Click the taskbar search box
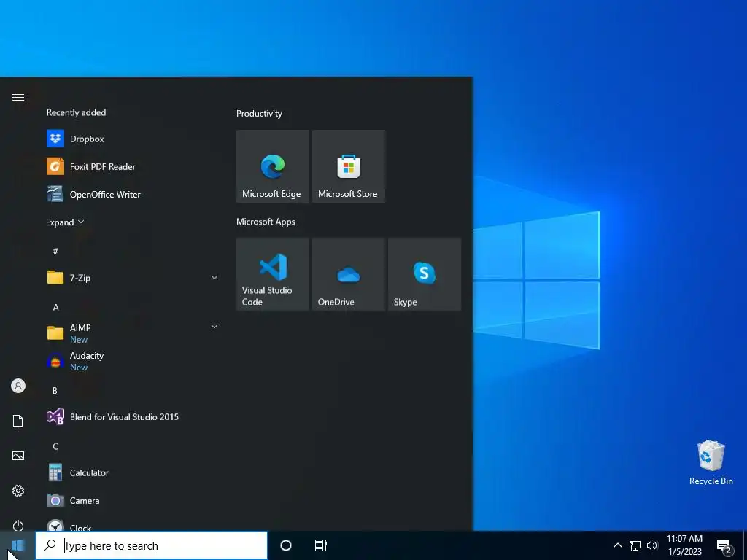The width and height of the screenshot is (747, 560). pyautogui.click(x=152, y=545)
